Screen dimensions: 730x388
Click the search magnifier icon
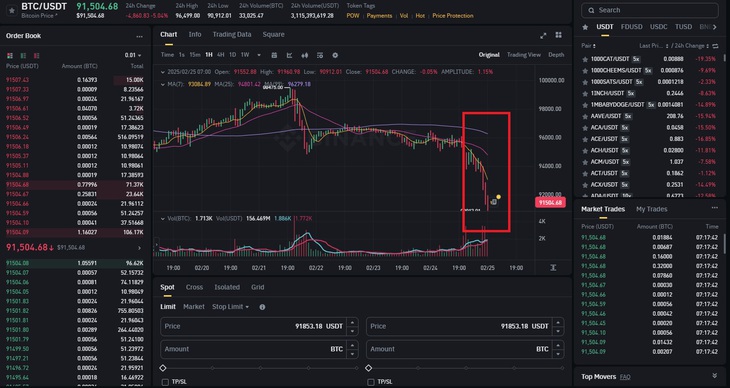click(x=591, y=10)
